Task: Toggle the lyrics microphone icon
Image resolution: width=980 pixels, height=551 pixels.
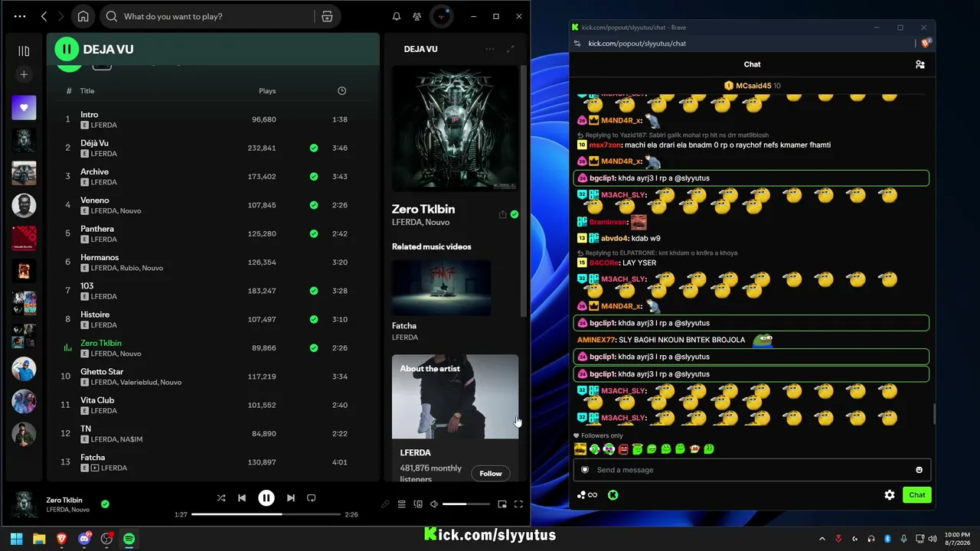Action: [385, 504]
